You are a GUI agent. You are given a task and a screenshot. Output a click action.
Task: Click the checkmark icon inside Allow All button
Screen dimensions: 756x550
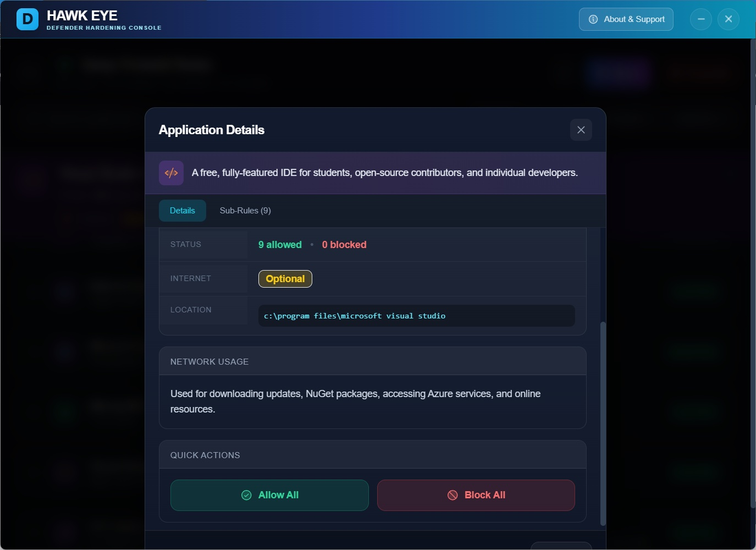point(246,495)
